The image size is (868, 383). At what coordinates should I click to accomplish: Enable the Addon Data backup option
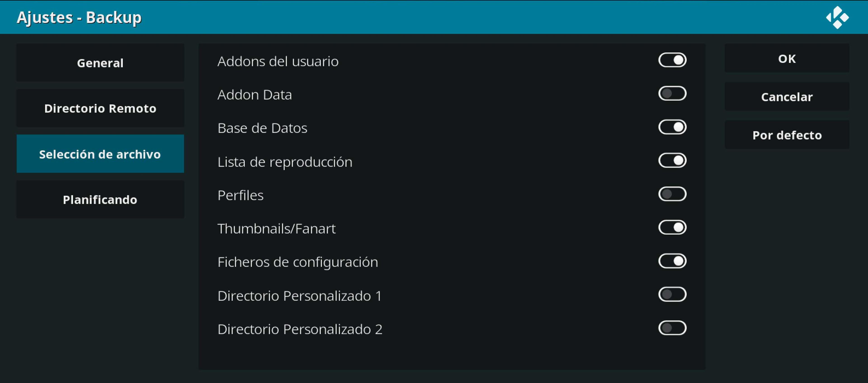(672, 93)
